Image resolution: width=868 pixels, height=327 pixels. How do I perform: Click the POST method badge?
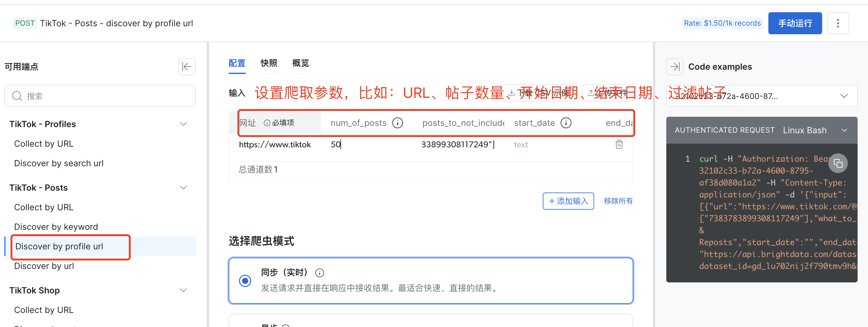[x=25, y=23]
